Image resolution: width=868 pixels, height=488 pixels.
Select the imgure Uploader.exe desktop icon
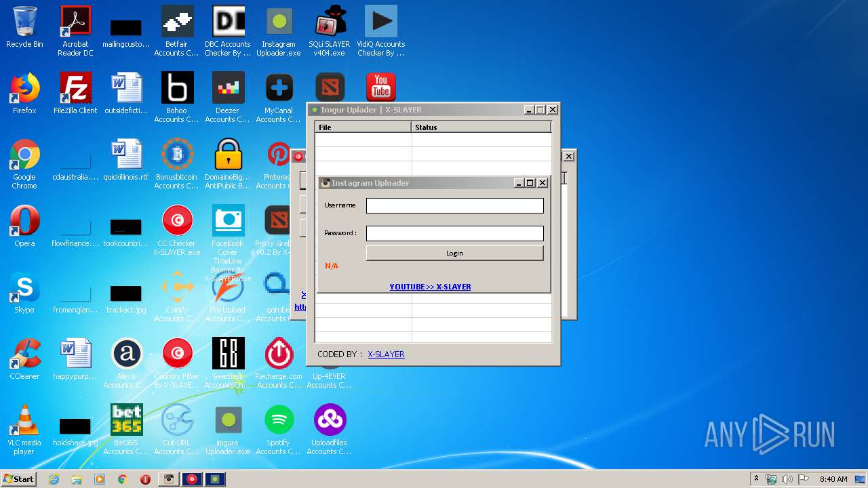pyautogui.click(x=228, y=430)
